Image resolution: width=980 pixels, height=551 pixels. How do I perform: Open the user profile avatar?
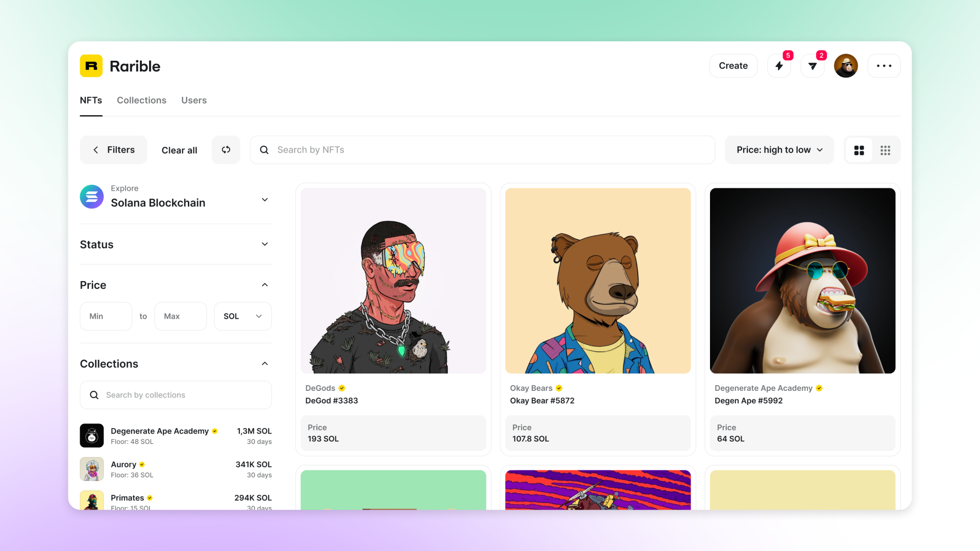click(846, 66)
